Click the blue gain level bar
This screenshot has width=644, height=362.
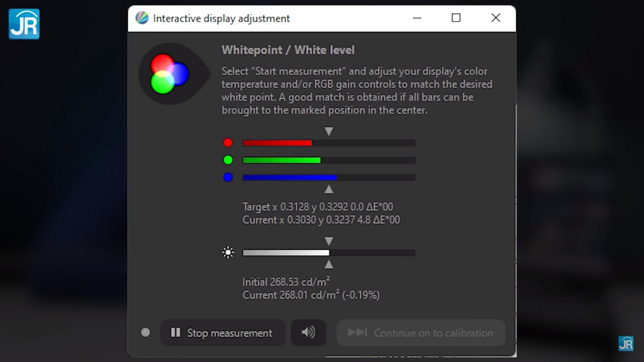329,177
